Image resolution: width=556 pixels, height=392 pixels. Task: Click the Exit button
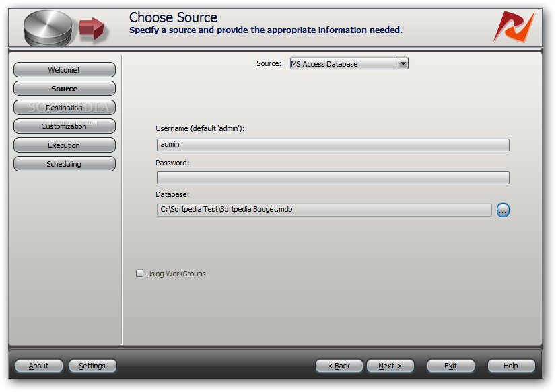(451, 366)
